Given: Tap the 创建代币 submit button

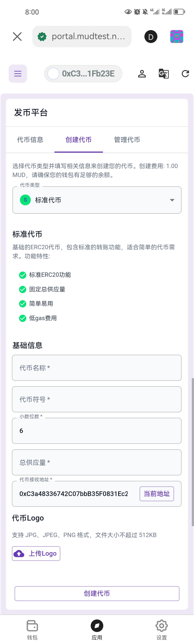Looking at the screenshot, I should [97, 593].
